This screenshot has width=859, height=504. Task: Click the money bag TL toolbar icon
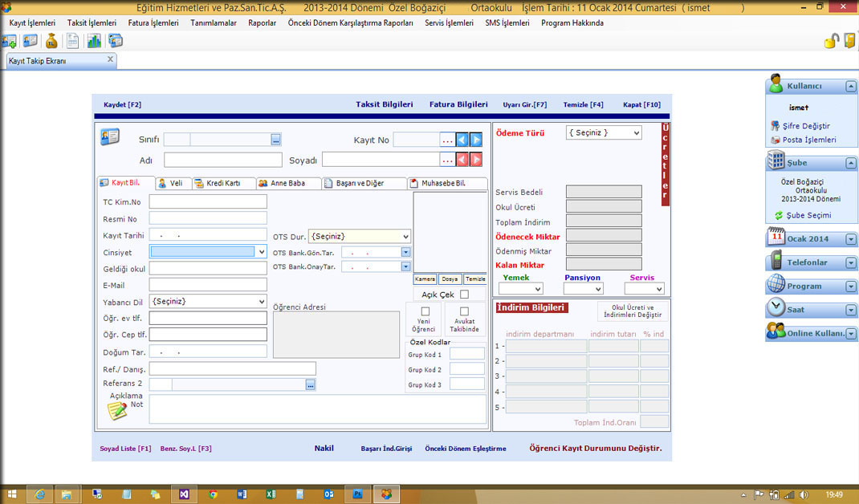pyautogui.click(x=51, y=41)
